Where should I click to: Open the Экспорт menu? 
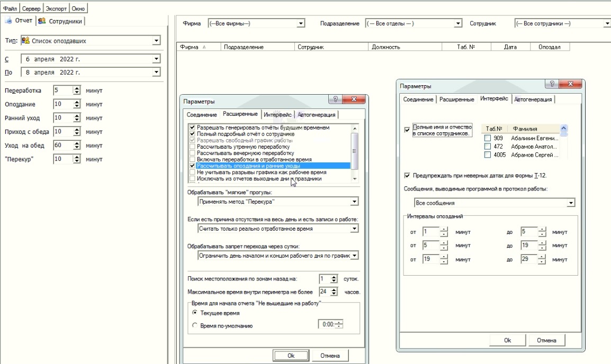[56, 8]
